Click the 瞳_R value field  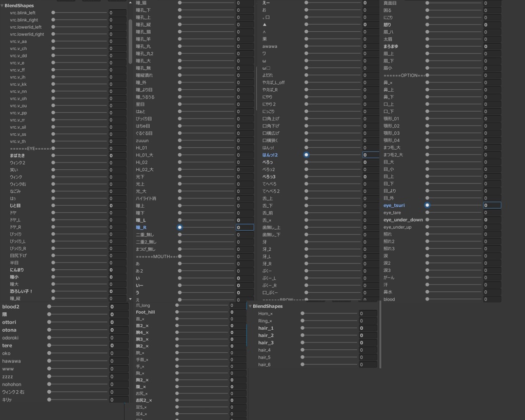click(x=245, y=227)
